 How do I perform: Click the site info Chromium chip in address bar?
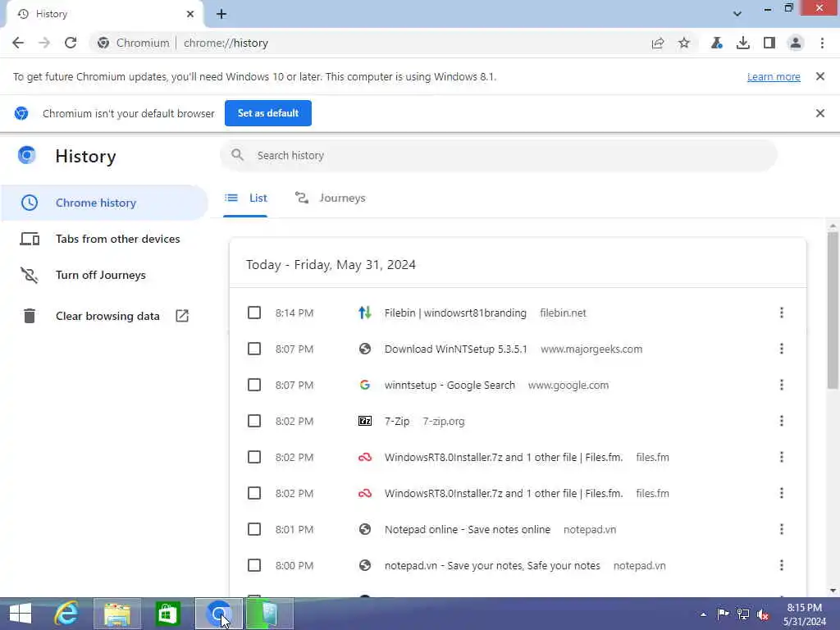point(134,43)
